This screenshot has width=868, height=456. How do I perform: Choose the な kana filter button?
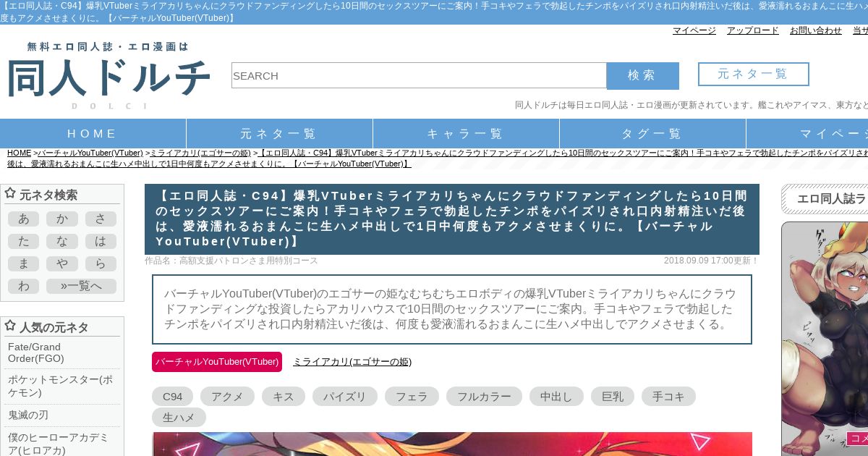click(x=62, y=242)
